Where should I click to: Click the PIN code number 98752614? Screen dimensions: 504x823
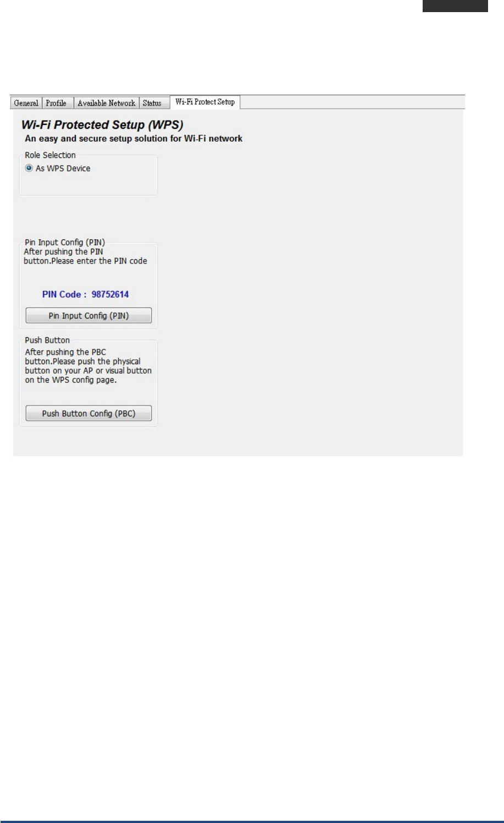[x=110, y=294]
